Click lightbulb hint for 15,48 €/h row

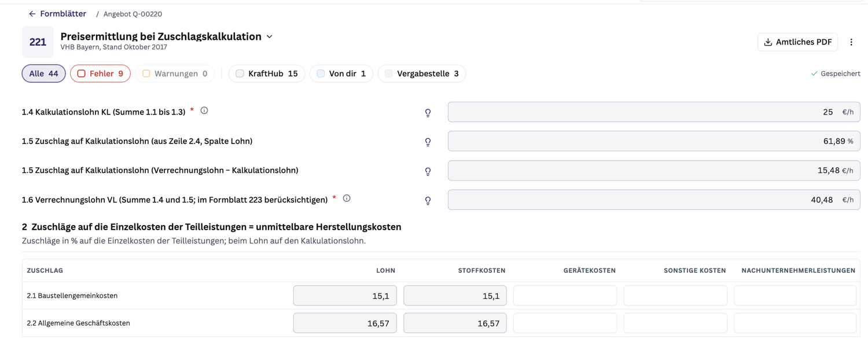tap(428, 171)
